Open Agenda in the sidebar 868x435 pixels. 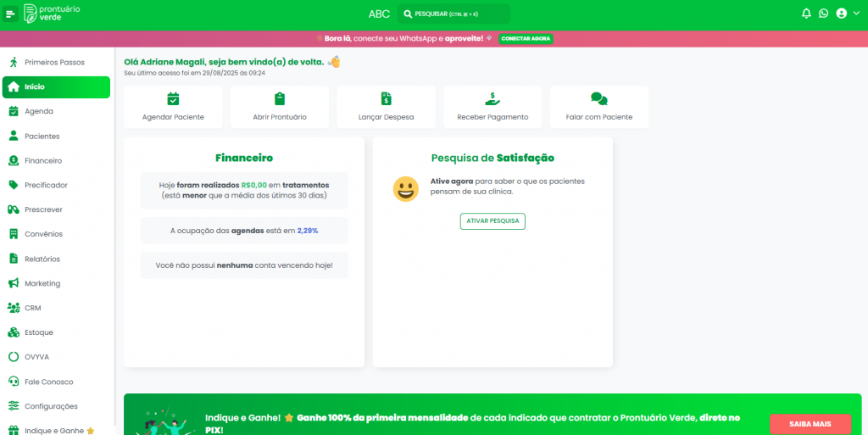click(x=38, y=111)
